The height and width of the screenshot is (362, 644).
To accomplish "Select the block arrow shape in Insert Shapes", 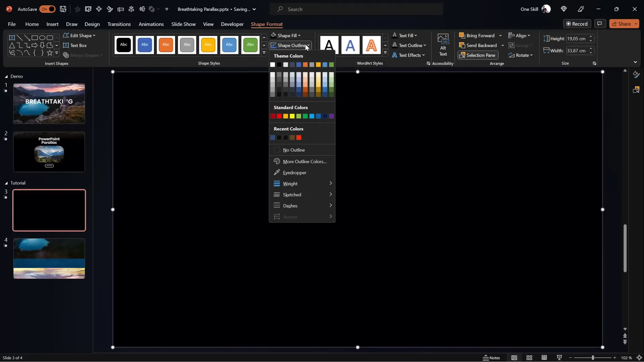I will tap(35, 45).
